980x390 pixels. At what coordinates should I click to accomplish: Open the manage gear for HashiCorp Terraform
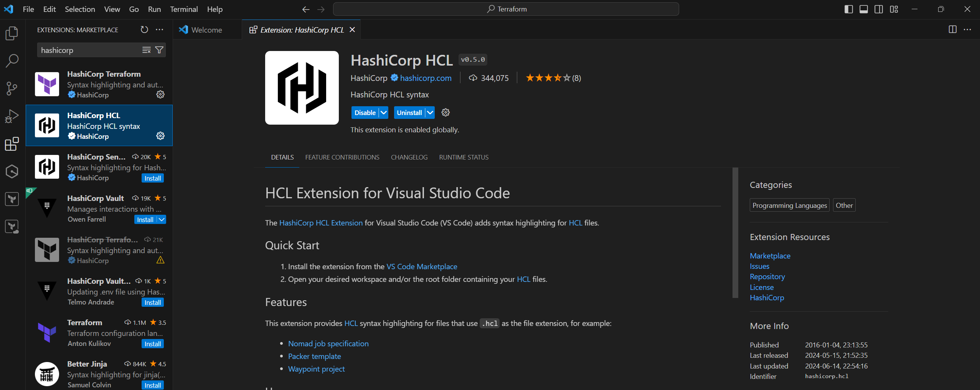pos(160,94)
